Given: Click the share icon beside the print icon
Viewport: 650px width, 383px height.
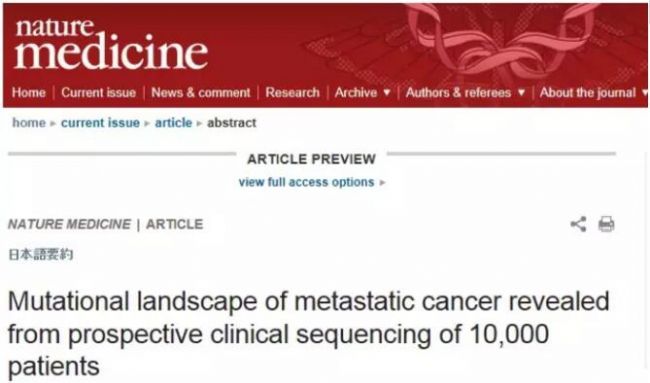Looking at the screenshot, I should [578, 224].
